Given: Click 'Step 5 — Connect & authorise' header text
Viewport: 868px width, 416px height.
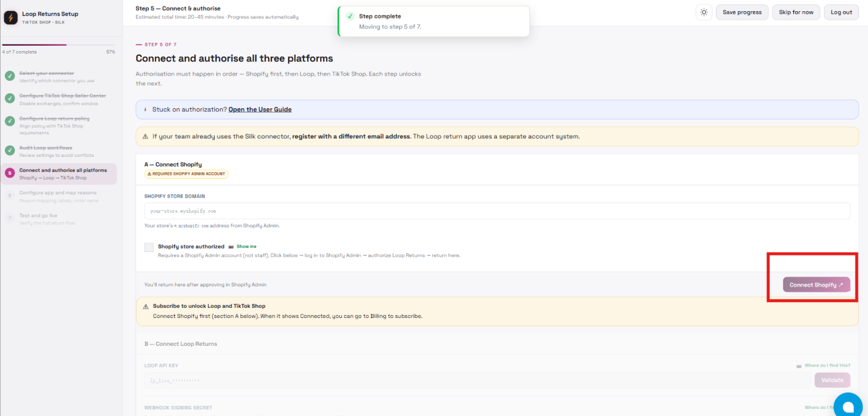Looking at the screenshot, I should click(x=178, y=8).
